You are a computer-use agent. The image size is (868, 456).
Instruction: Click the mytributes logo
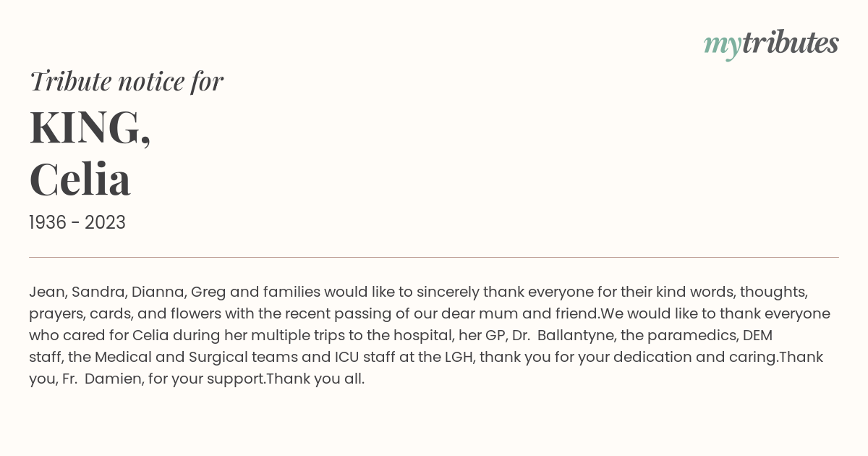771,44
